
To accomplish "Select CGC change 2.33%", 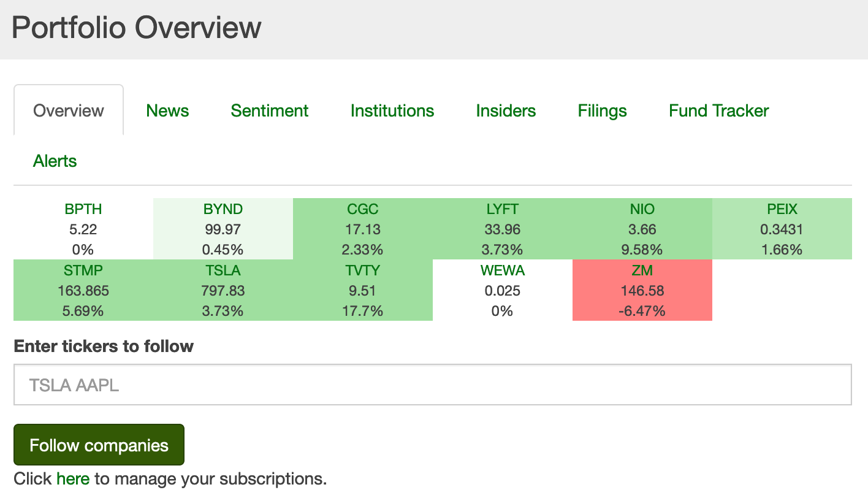I will click(363, 250).
